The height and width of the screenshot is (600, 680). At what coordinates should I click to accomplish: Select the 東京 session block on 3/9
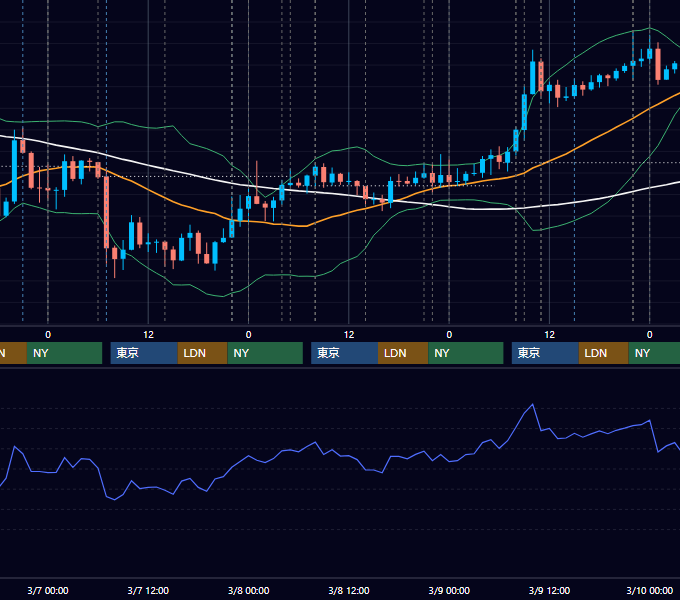(x=545, y=353)
